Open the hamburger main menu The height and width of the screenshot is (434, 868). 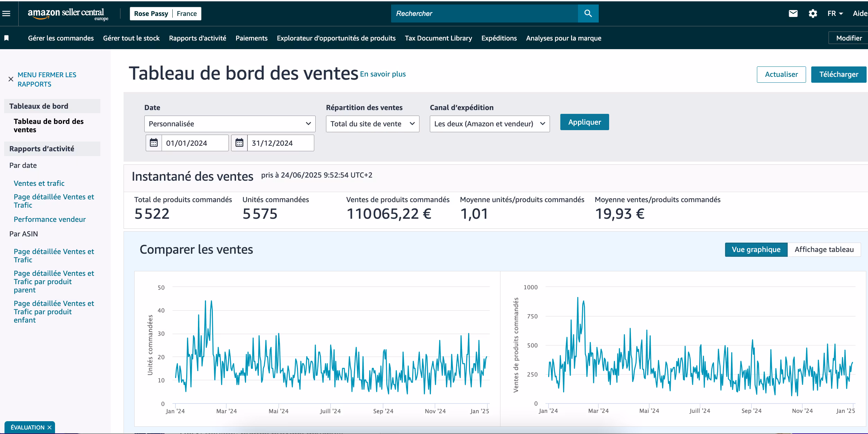coord(6,13)
